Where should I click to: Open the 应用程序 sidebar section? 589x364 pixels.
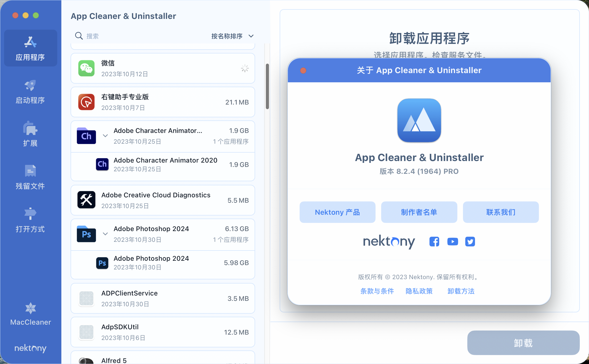click(x=30, y=48)
